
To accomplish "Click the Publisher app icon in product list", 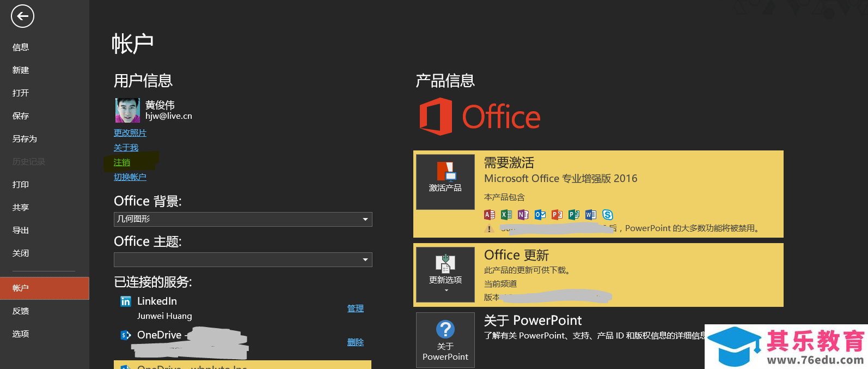I will (x=574, y=215).
